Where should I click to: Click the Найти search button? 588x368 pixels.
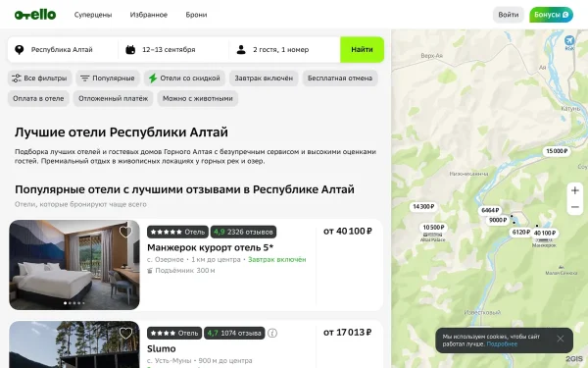pyautogui.click(x=362, y=50)
